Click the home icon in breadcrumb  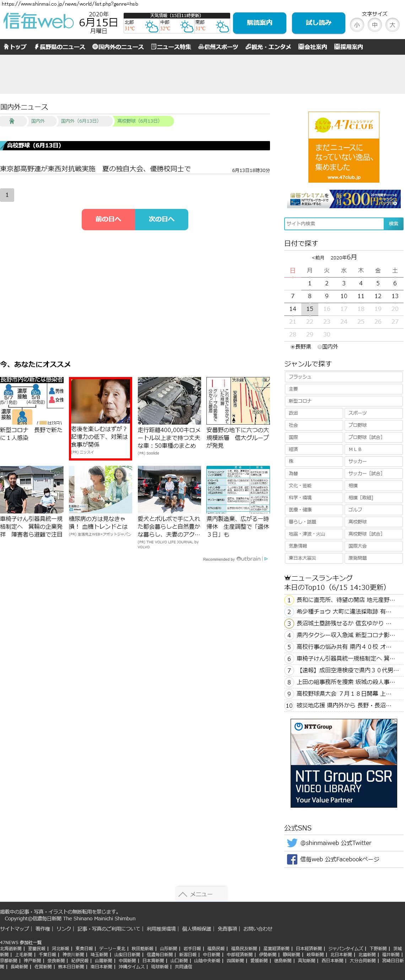tap(12, 121)
